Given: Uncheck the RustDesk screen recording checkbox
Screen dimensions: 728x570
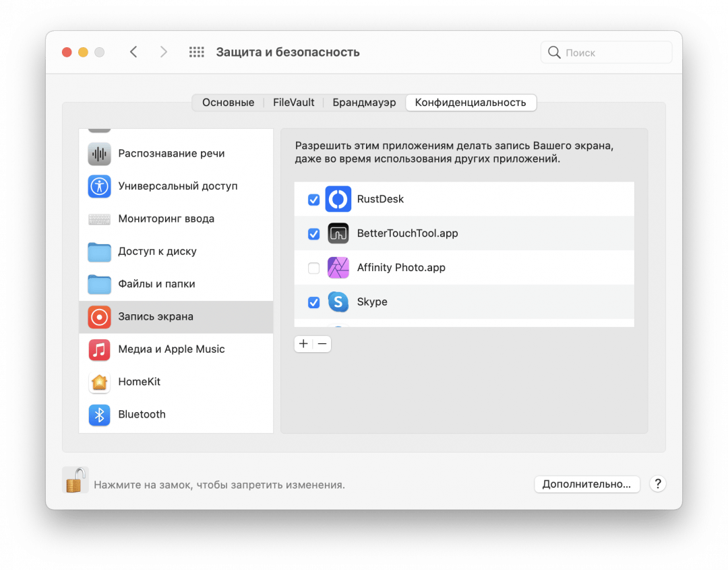Looking at the screenshot, I should 313,200.
